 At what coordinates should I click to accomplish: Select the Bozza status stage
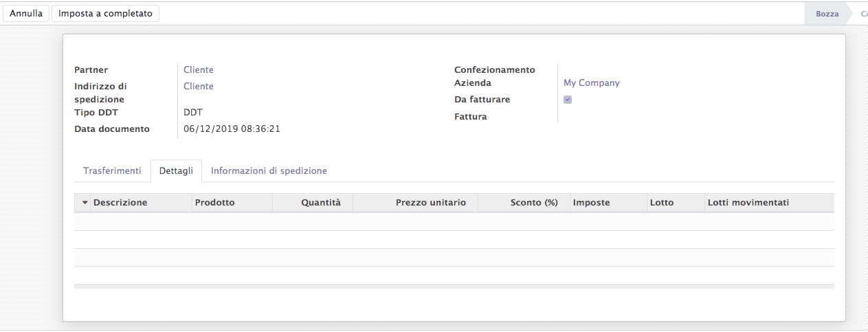[827, 14]
